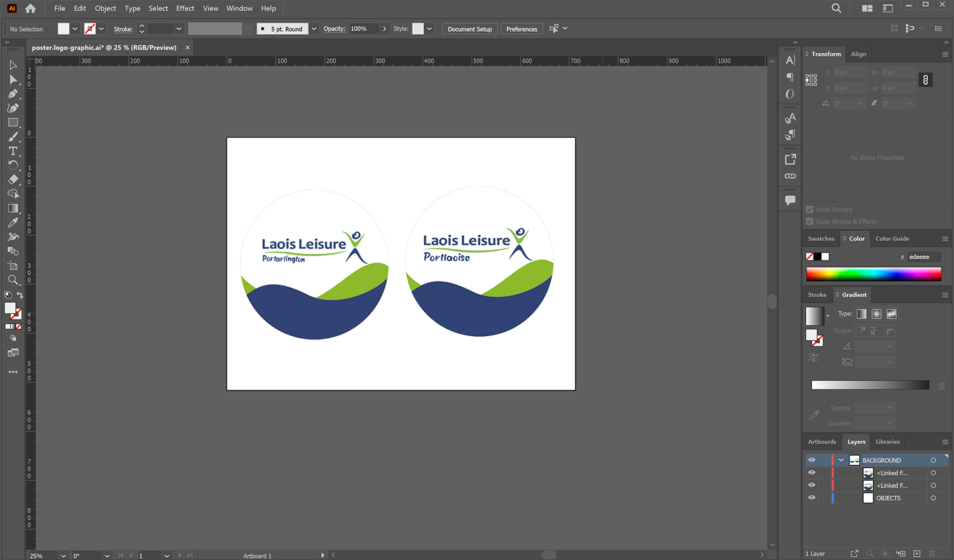954x560 pixels.
Task: Choose the Zoom tool
Action: pyautogui.click(x=13, y=280)
